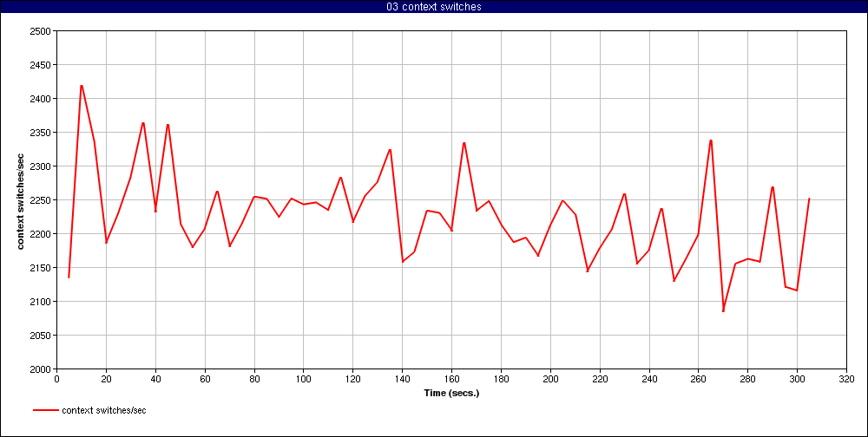Click the 'context switches/sec' legend label

[104, 410]
